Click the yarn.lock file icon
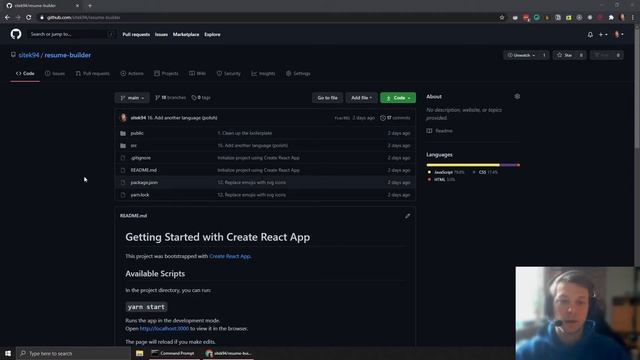This screenshot has height=360, width=640. [123, 195]
